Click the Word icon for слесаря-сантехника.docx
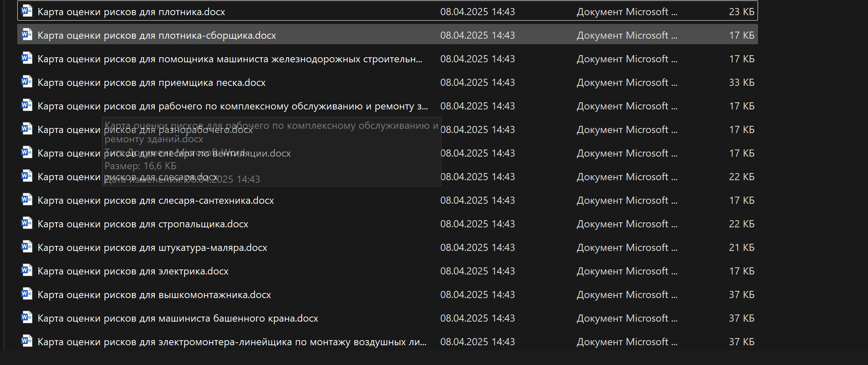This screenshot has width=868, height=365. pyautogui.click(x=27, y=200)
